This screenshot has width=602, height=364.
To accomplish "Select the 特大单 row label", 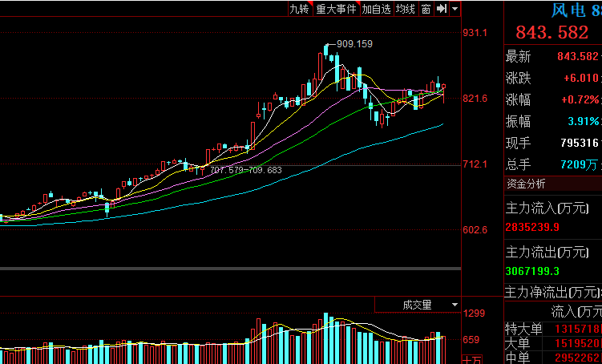I will pos(523,329).
